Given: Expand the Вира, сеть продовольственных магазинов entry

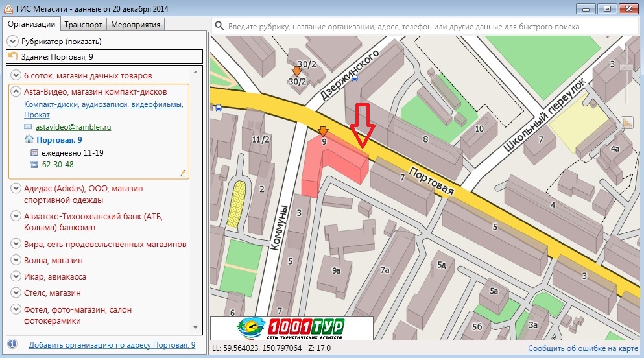Looking at the screenshot, I should (16, 244).
